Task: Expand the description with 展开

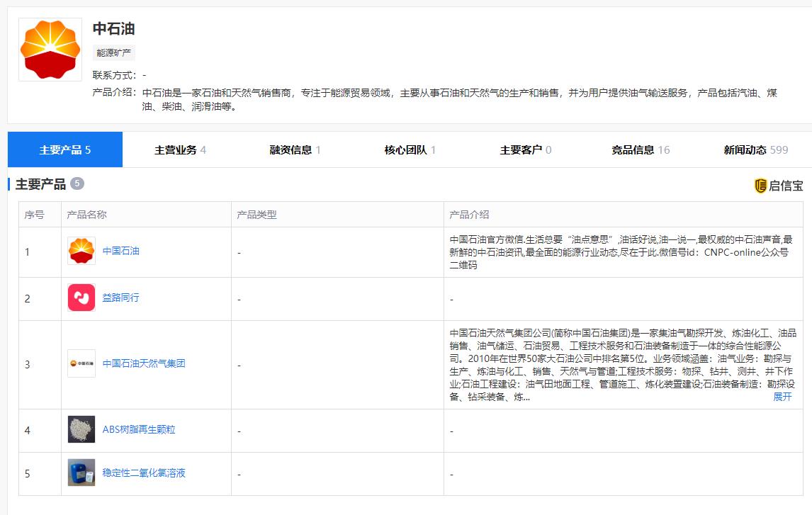Action: 782,397
